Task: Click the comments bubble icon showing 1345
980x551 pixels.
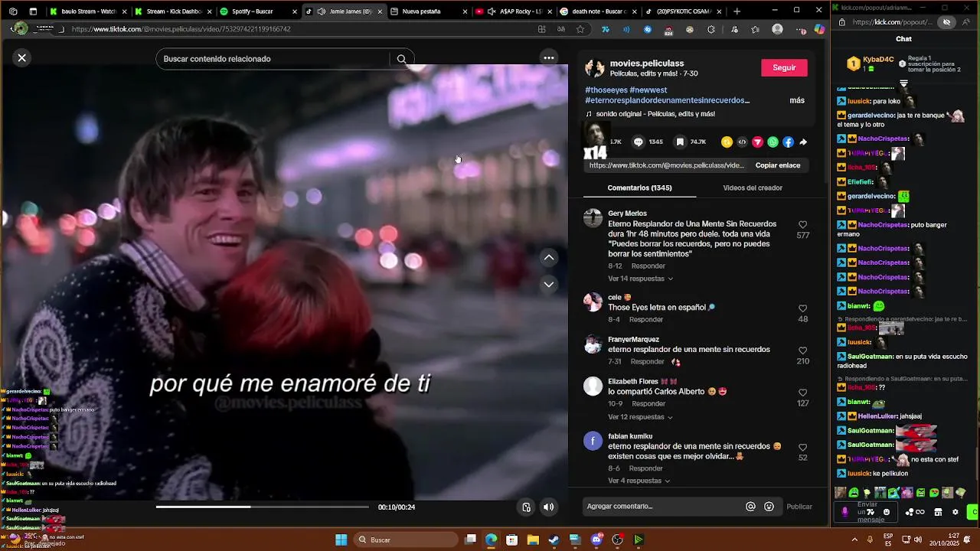Action: [638, 142]
